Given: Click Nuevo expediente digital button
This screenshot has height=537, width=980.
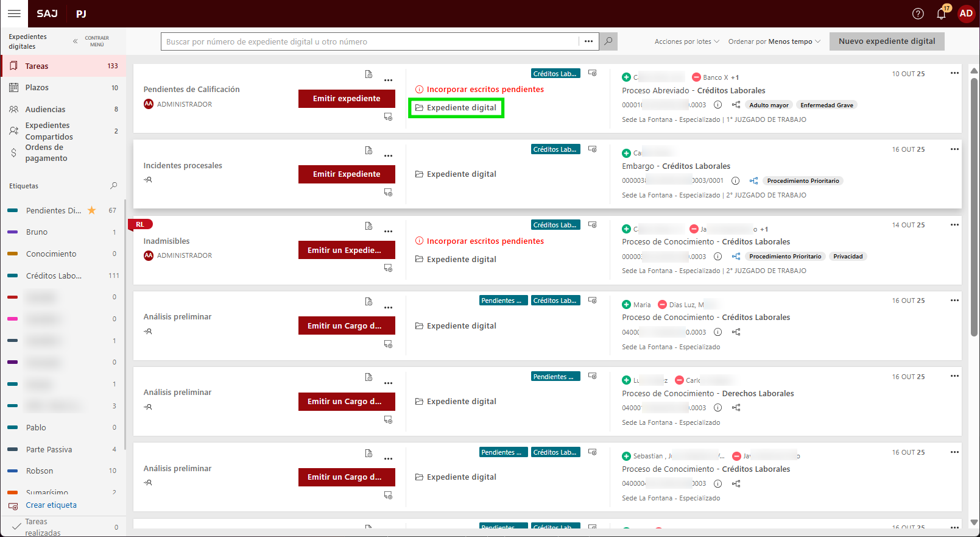Looking at the screenshot, I should click(886, 41).
